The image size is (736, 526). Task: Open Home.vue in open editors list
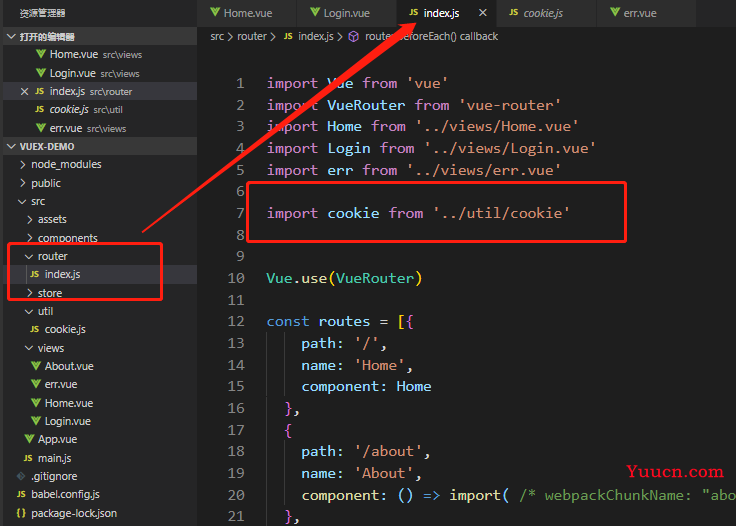click(100, 54)
